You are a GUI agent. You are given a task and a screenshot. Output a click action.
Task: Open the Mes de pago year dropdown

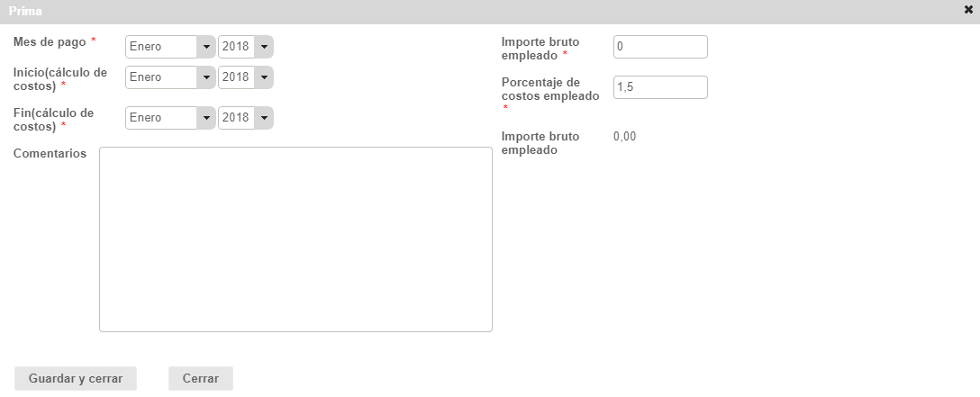(245, 47)
